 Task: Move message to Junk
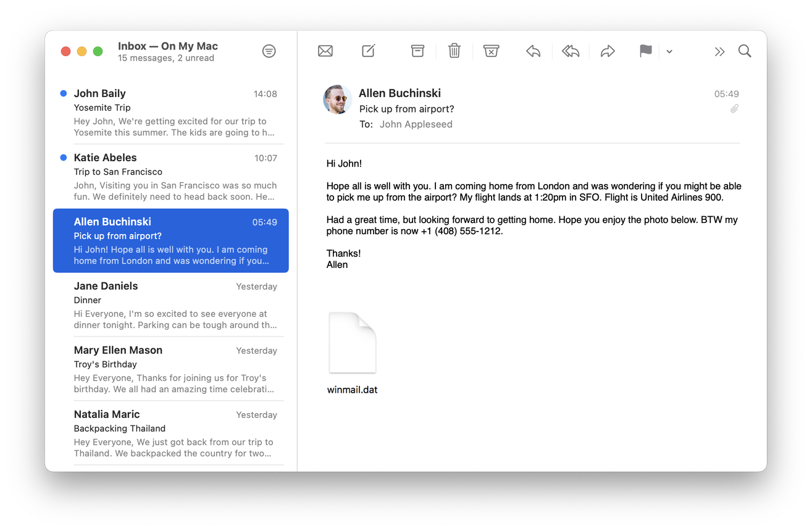[491, 51]
